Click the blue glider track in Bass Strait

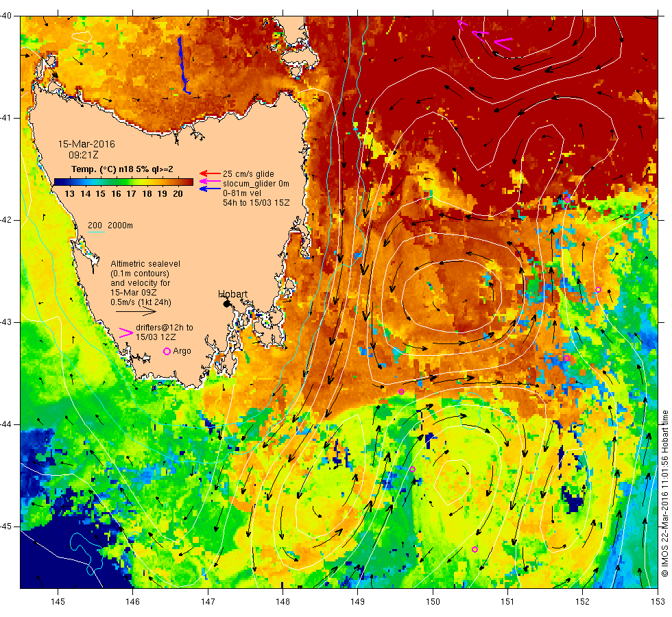[x=184, y=64]
